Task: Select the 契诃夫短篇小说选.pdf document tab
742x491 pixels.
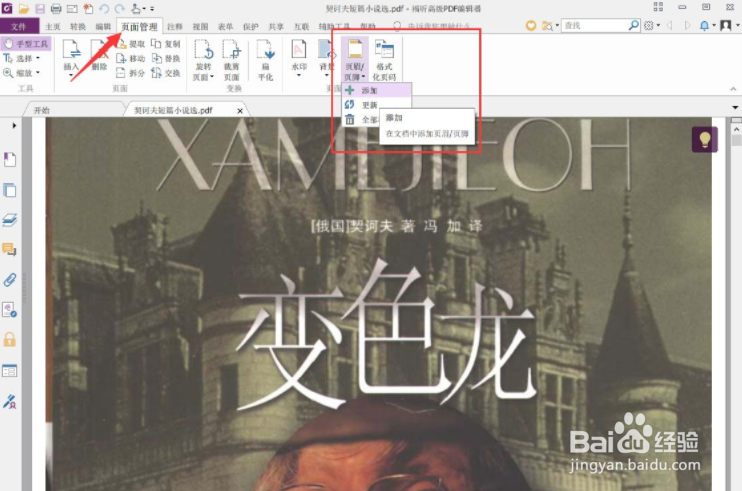Action: pyautogui.click(x=173, y=110)
